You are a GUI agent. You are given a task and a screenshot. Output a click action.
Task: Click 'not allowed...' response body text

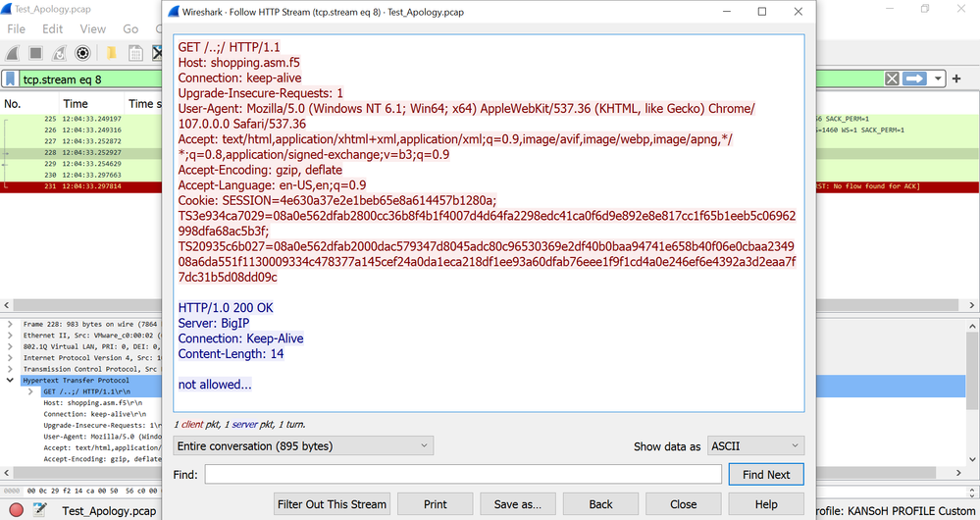coord(215,385)
